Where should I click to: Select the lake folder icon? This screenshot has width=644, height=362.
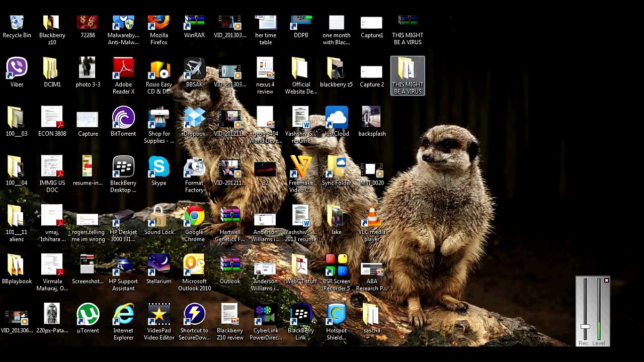coord(337,221)
